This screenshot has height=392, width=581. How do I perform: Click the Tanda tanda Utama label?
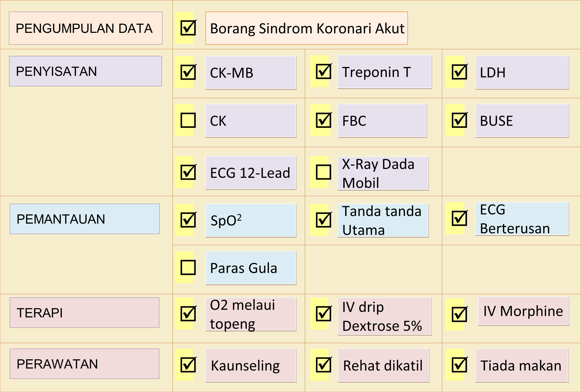pyautogui.click(x=383, y=220)
